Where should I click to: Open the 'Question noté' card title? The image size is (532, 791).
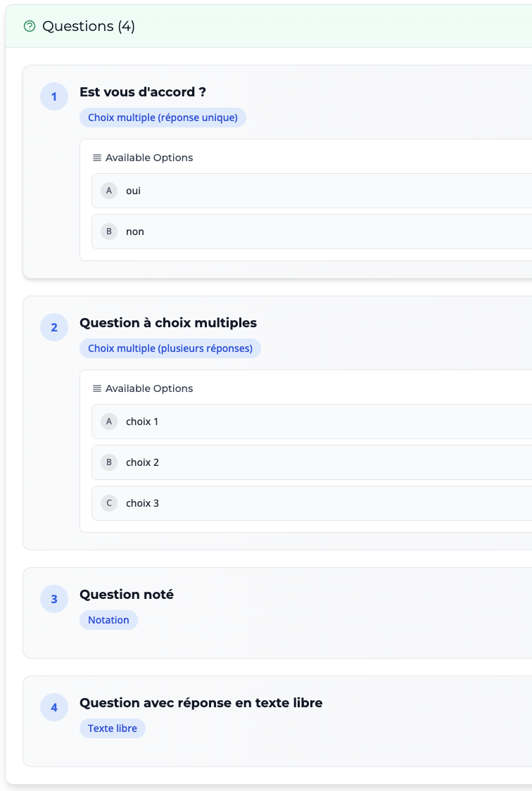point(127,595)
